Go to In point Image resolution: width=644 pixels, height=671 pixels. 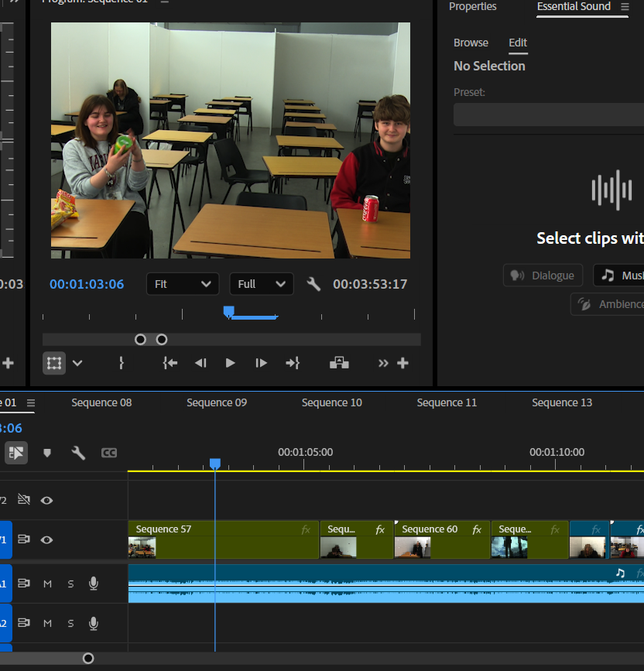[170, 363]
